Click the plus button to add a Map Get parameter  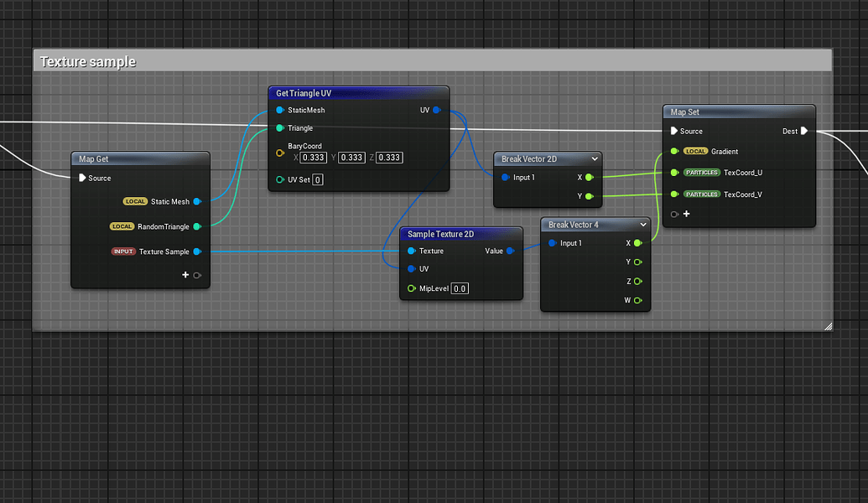(x=185, y=274)
